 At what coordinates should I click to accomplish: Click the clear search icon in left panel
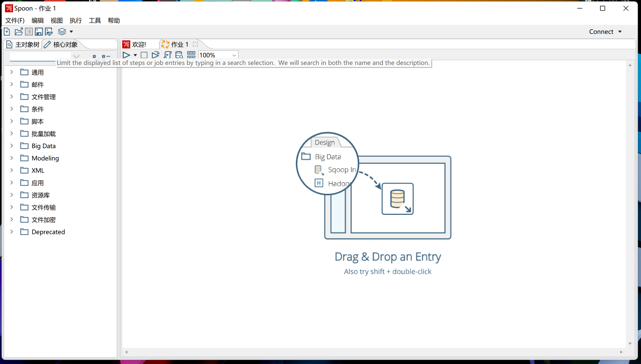coord(76,56)
